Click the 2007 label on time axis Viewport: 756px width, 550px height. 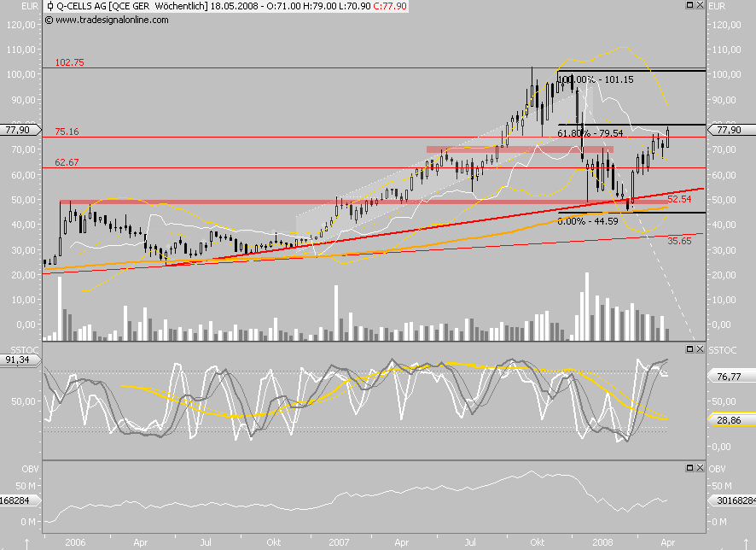(339, 542)
